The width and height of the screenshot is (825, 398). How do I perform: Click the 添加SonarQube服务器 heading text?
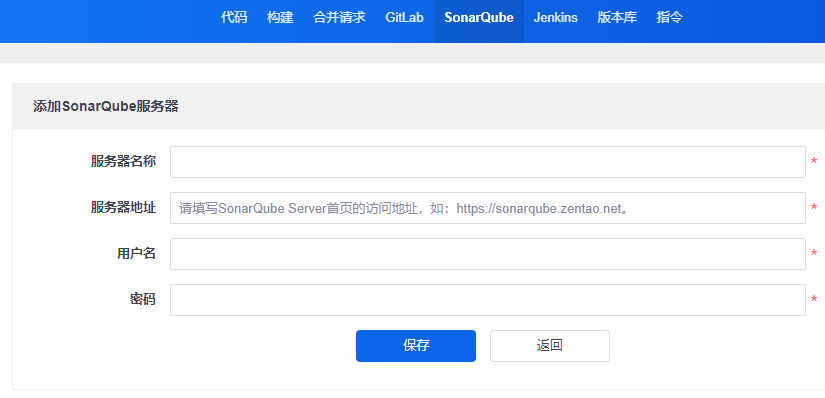tap(106, 106)
